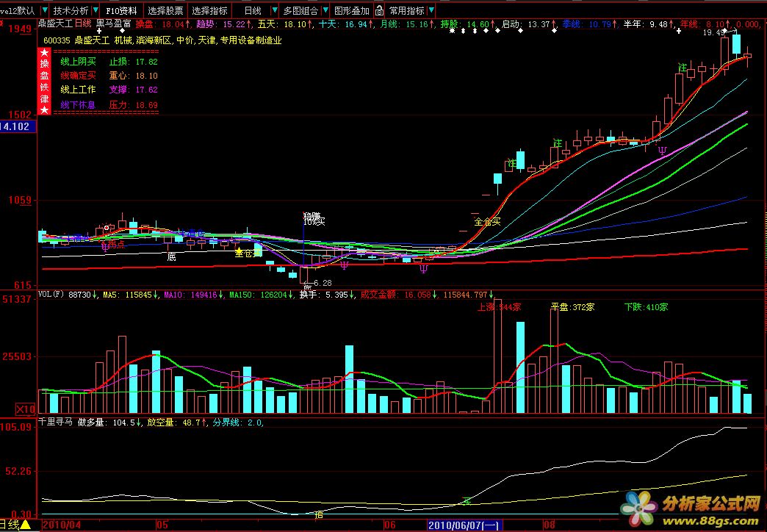Open the 选择指标 menu
This screenshot has width=767, height=532.
(x=209, y=10)
